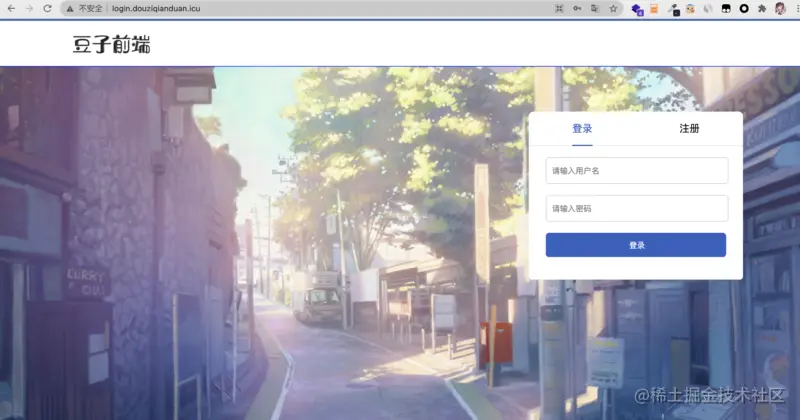Open the cartoon face extension icon
Screen dimensions: 800x420
[690, 9]
